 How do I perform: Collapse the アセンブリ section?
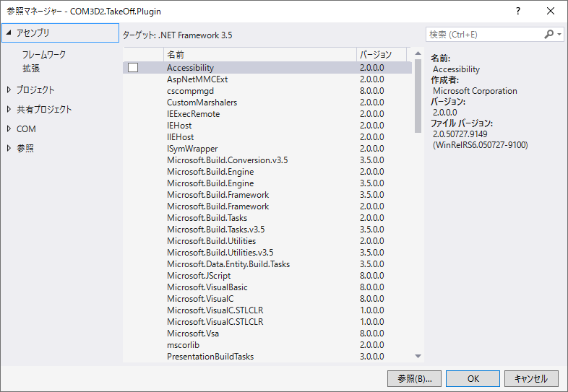coord(9,32)
